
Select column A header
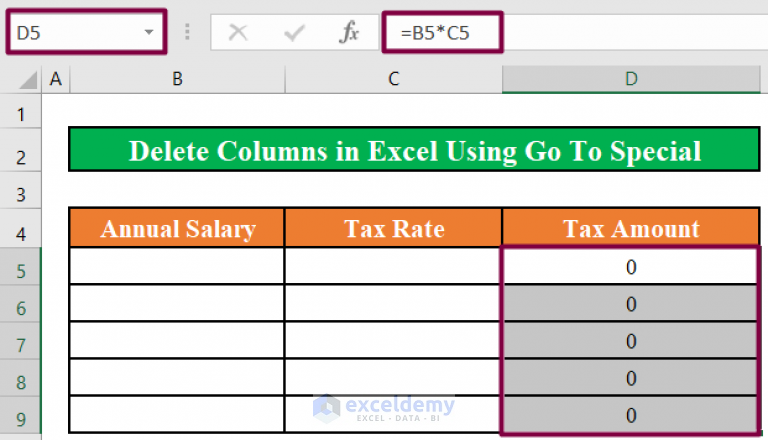tap(56, 79)
